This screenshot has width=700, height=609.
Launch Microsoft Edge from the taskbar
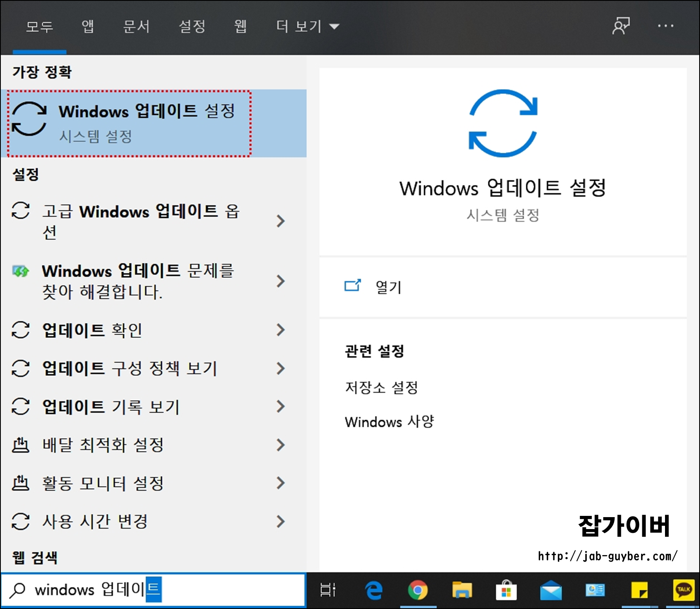[373, 590]
